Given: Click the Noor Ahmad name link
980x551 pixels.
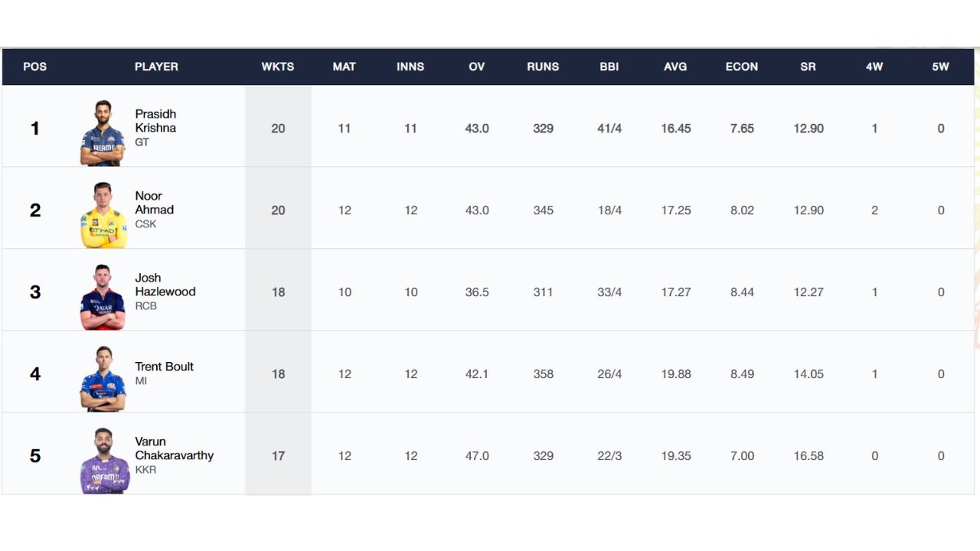Looking at the screenshot, I should pos(155,203).
